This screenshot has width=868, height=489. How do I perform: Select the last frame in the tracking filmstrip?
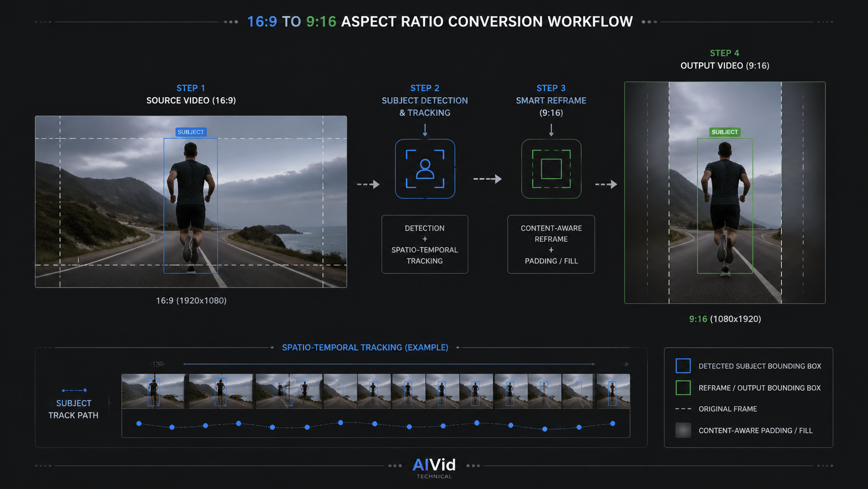coord(613,391)
